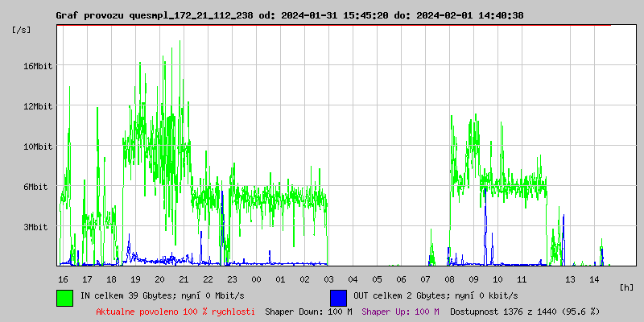
Task: Pick the 3Mbit y-axis label
Action: click(37, 227)
